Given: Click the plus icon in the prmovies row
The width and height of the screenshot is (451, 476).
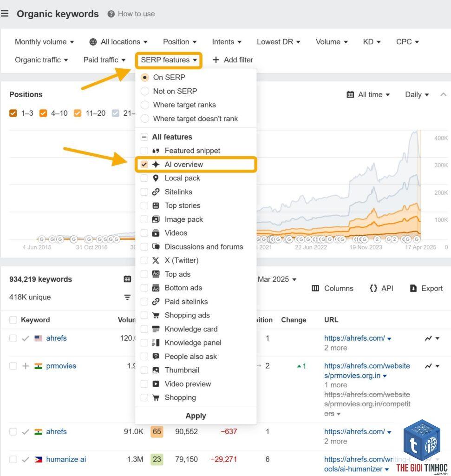Looking at the screenshot, I should 26,366.
